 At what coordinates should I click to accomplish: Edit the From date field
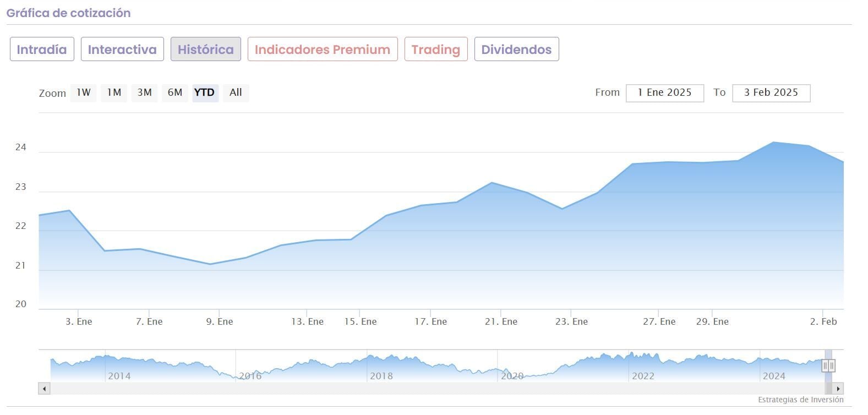tap(664, 92)
